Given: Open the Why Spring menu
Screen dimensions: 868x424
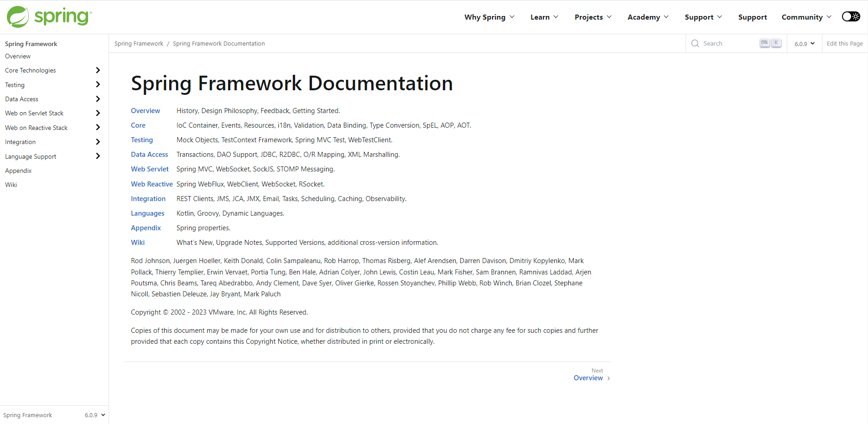Looking at the screenshot, I should [x=489, y=17].
